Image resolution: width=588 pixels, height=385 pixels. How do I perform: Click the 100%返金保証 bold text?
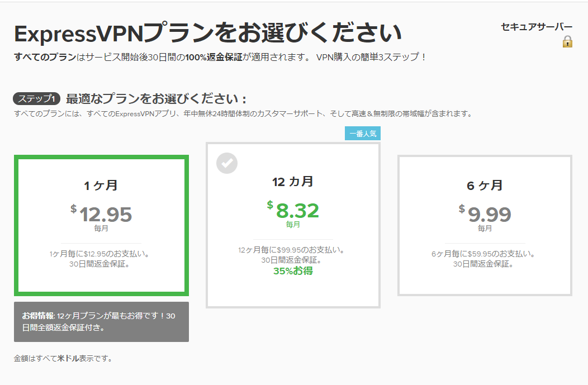click(214, 57)
